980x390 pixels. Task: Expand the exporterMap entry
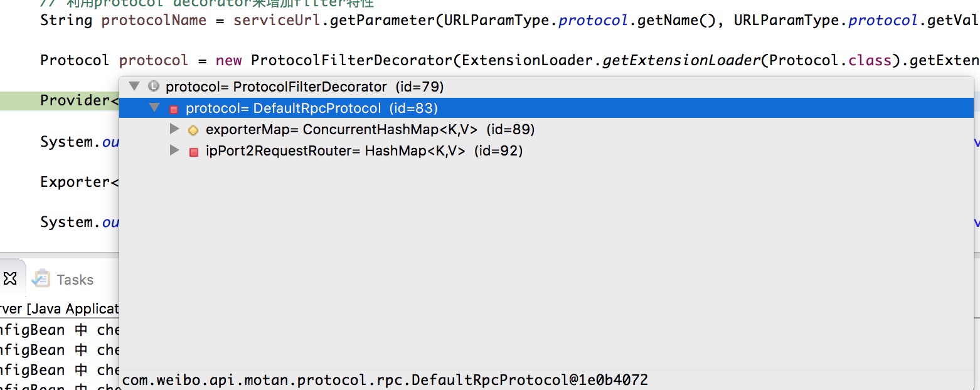click(x=174, y=129)
